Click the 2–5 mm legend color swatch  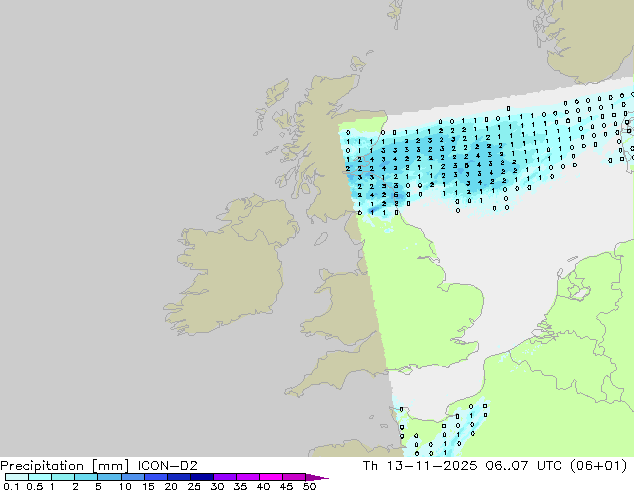coord(86,477)
